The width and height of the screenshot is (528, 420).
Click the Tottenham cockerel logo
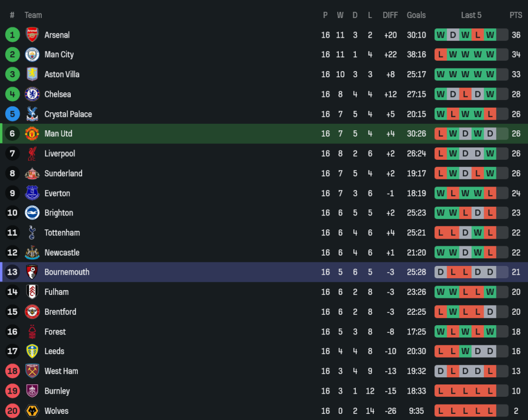(x=32, y=233)
